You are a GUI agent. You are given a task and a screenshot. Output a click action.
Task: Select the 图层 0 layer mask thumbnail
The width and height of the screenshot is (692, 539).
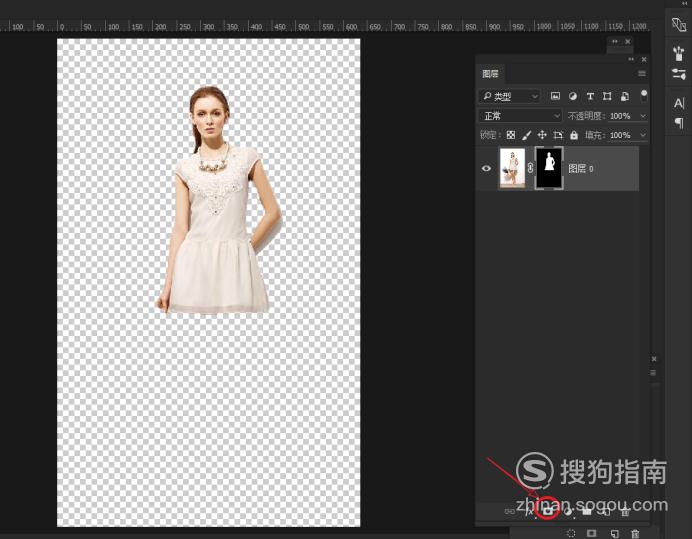pyautogui.click(x=549, y=168)
